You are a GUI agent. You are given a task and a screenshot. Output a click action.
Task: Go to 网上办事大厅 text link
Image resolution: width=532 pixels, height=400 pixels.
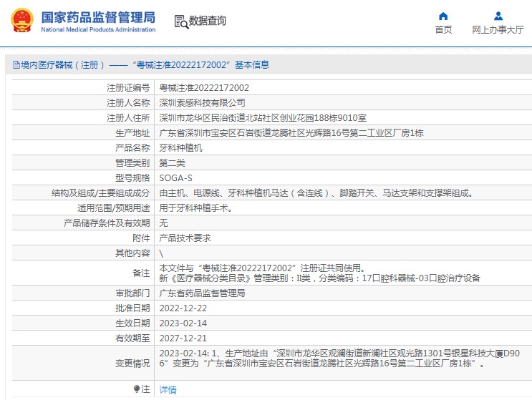point(498,30)
